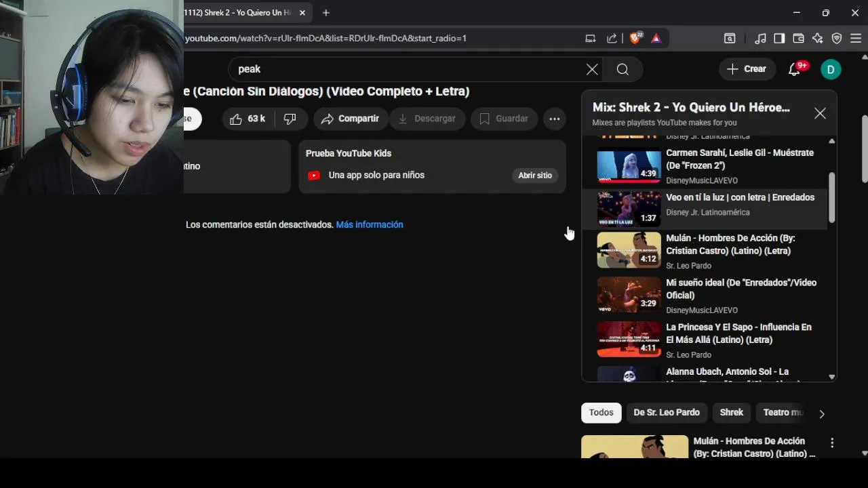The height and width of the screenshot is (488, 868).
Task: Open the tab search icon in toolbar
Action: click(x=730, y=39)
